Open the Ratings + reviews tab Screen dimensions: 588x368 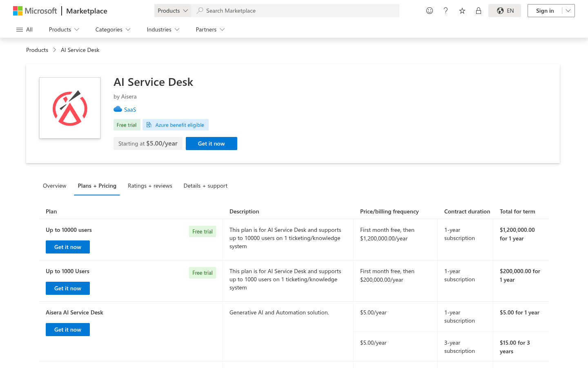[150, 186]
